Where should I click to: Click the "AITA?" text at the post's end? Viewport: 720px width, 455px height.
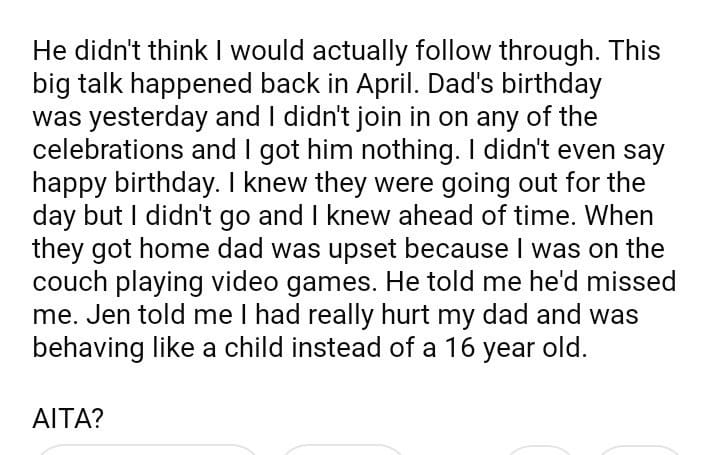pos(68,419)
